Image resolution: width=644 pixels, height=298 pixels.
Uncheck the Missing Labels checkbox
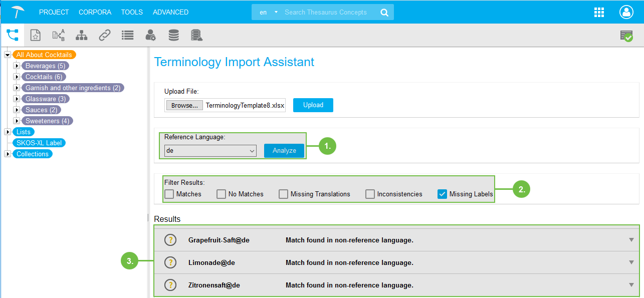(x=442, y=194)
